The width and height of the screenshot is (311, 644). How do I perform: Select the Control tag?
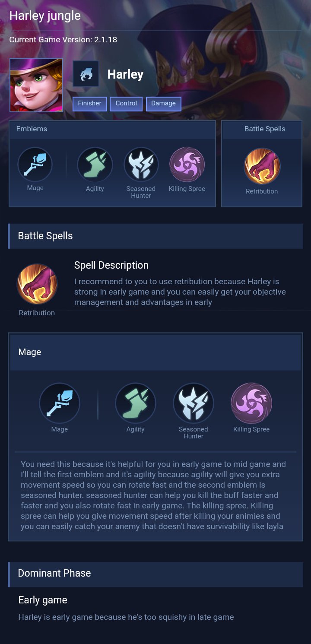pyautogui.click(x=126, y=104)
